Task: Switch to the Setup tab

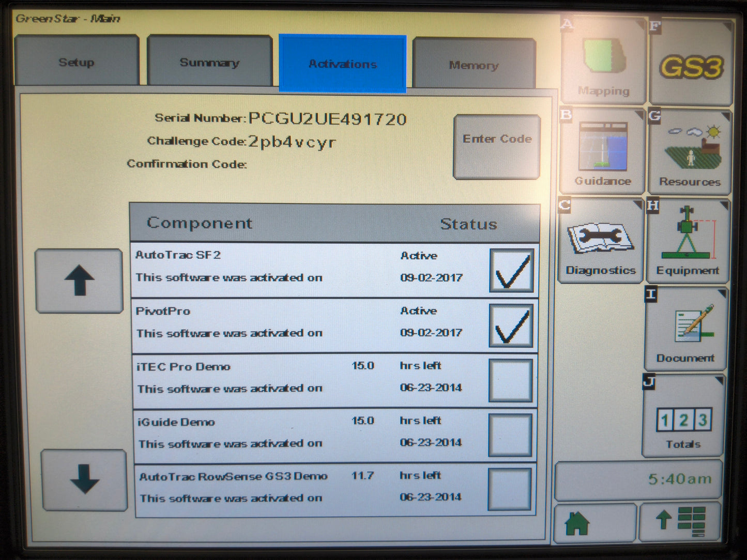Action: coord(77,61)
